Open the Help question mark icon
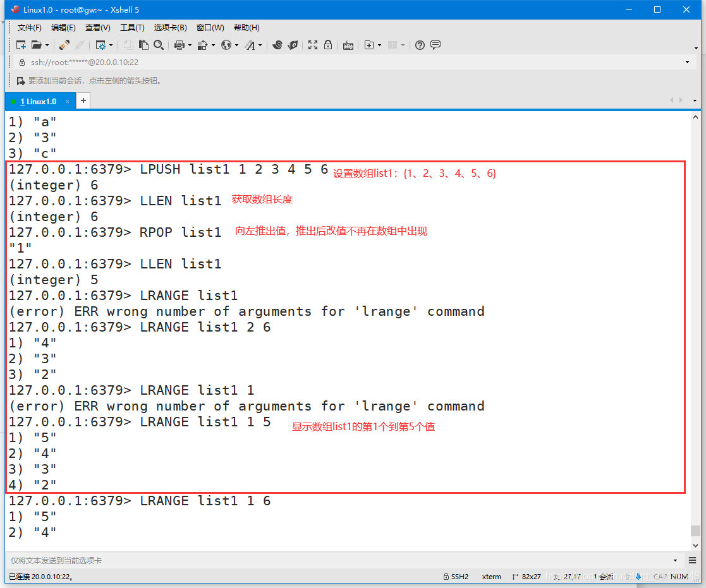Image resolution: width=706 pixels, height=588 pixels. pos(420,45)
